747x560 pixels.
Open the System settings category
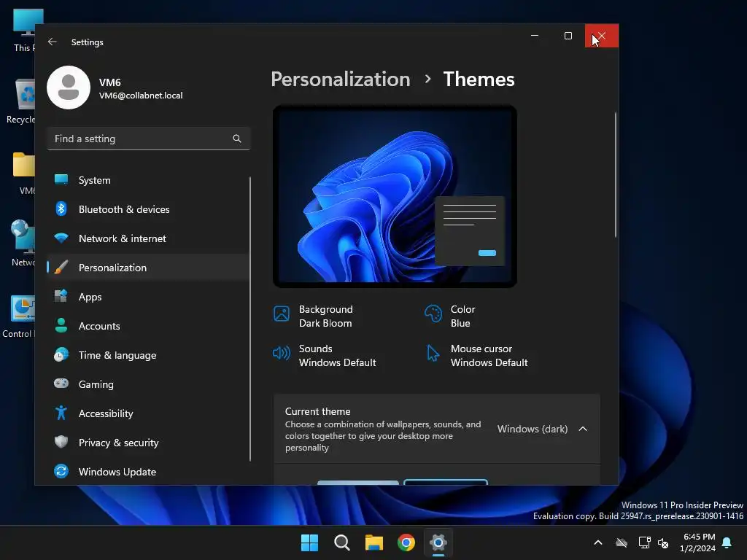click(x=147, y=180)
